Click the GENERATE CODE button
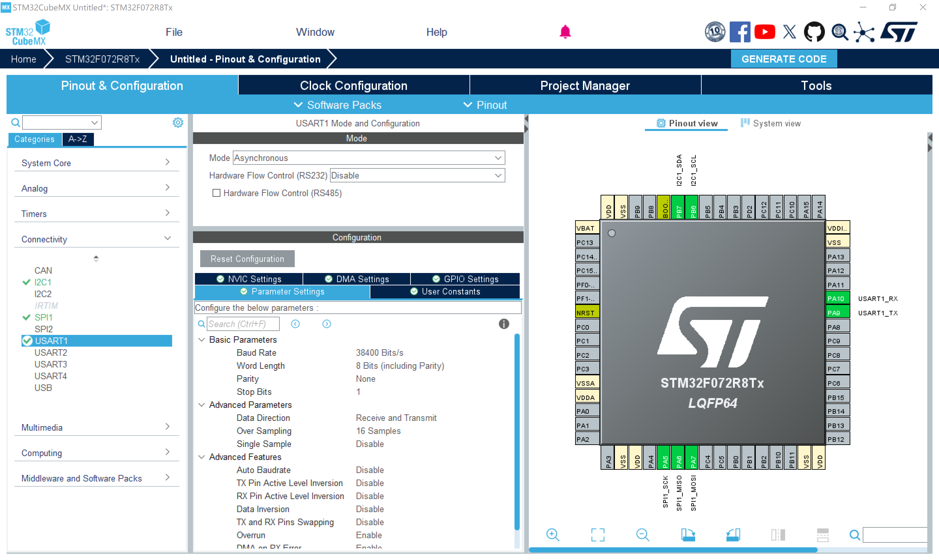Image resolution: width=939 pixels, height=560 pixels. coord(784,59)
